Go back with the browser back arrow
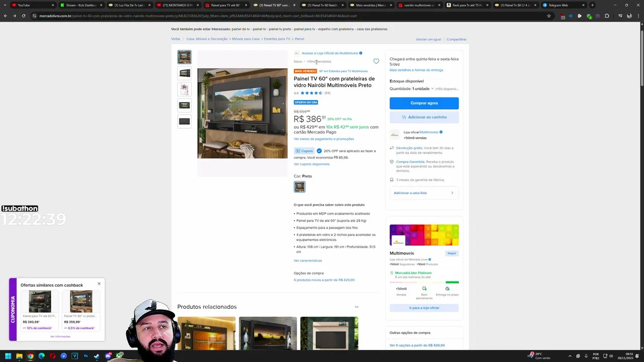644x362 pixels. (6, 16)
